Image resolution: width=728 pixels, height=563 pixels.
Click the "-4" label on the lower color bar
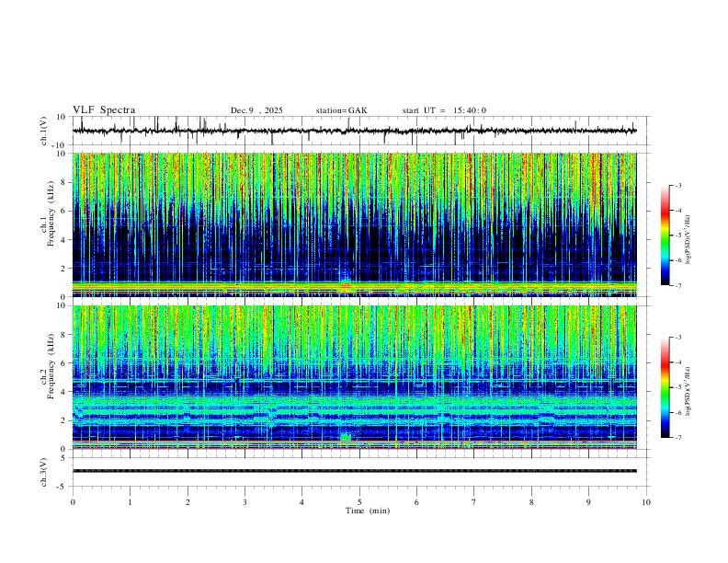pyautogui.click(x=677, y=362)
